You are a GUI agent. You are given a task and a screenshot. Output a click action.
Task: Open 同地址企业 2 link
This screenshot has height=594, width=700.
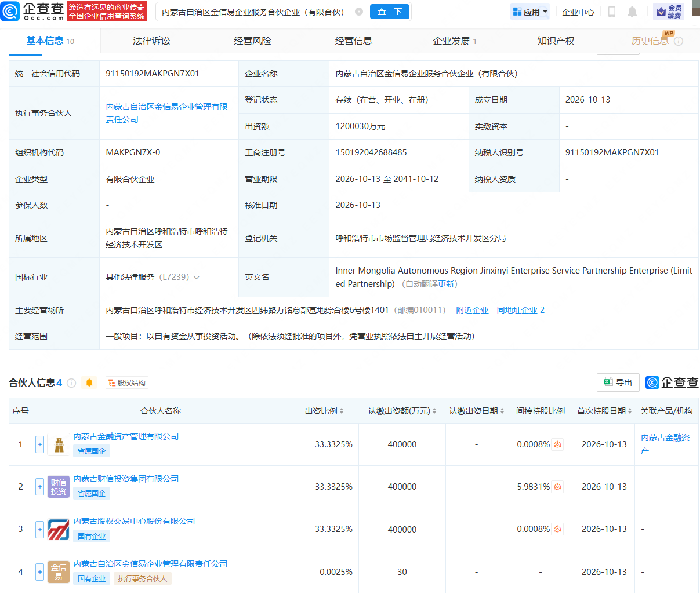[520, 310]
